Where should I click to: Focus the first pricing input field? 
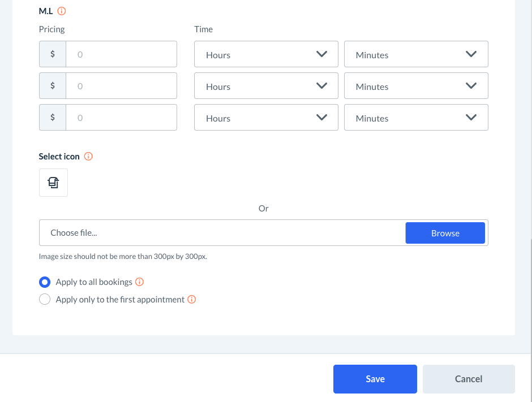tap(121, 55)
